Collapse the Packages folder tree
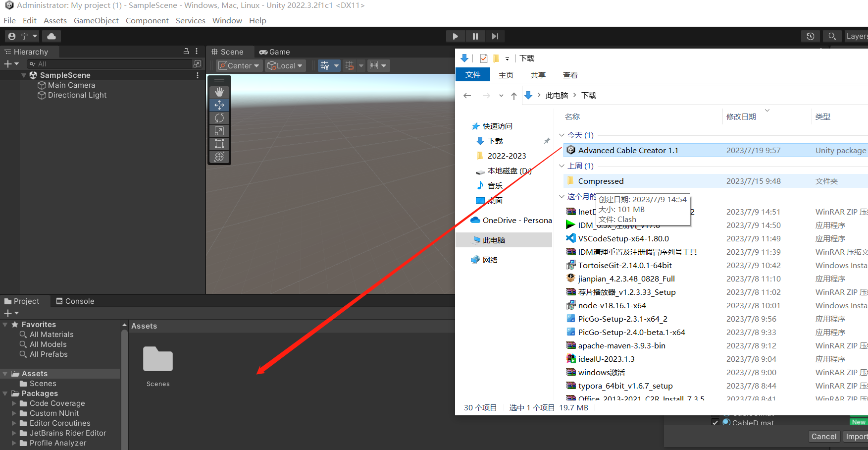Screen dimensions: 868x450 tap(5, 394)
